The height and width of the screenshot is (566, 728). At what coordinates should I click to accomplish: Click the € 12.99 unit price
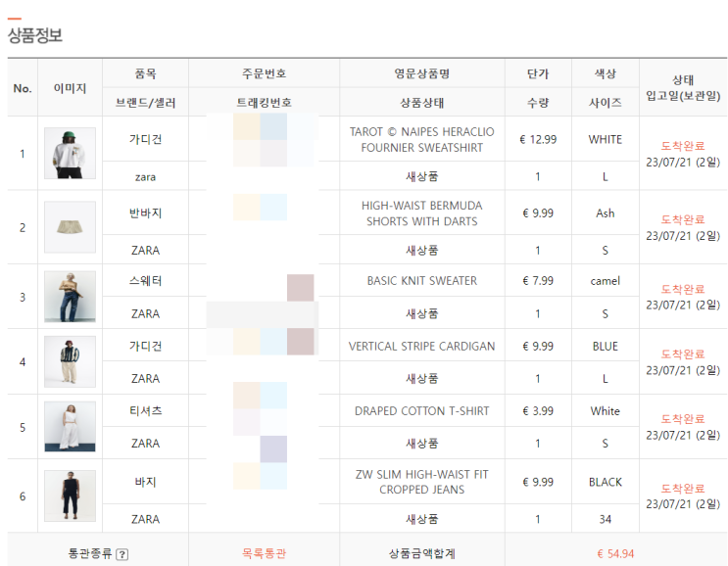538,140
